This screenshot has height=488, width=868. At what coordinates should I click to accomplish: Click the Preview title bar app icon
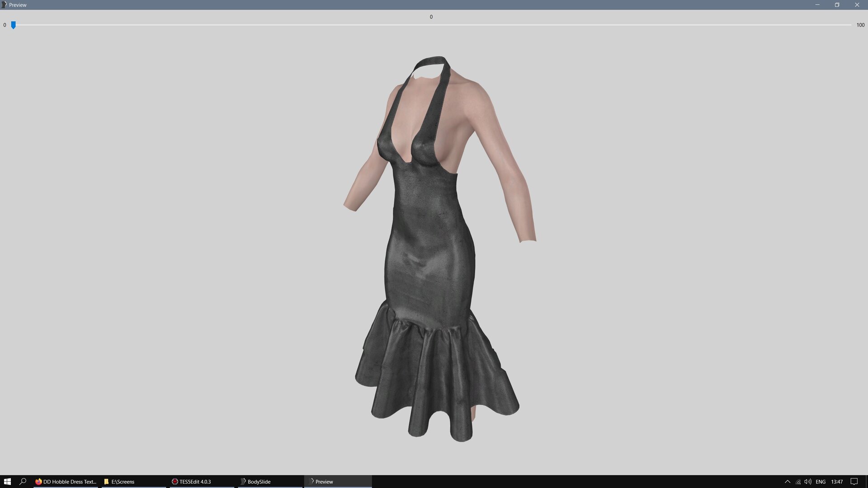(x=4, y=5)
